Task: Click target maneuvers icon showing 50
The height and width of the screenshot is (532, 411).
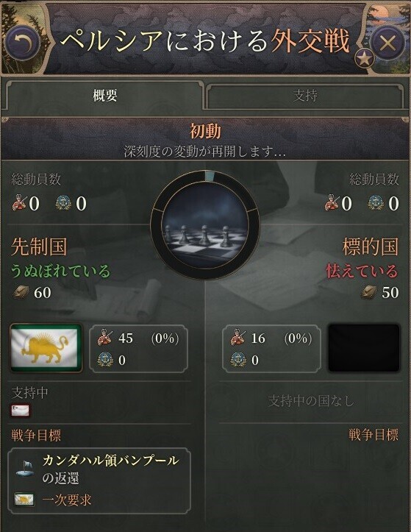Action: point(369,292)
